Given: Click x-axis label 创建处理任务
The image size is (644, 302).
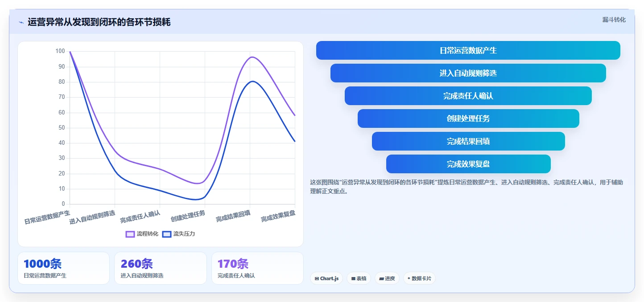Looking at the screenshot, I should (188, 216).
